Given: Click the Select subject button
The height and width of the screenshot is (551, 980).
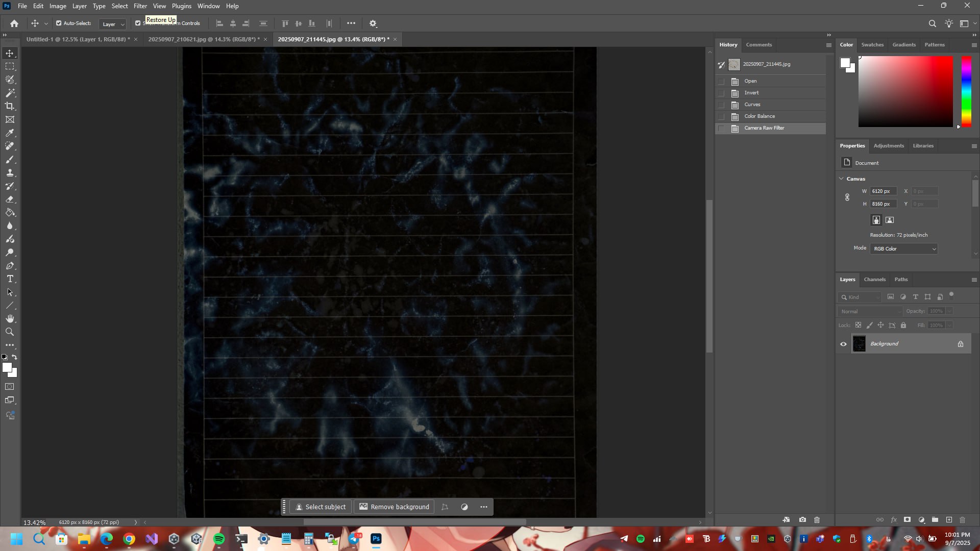Looking at the screenshot, I should click(321, 507).
